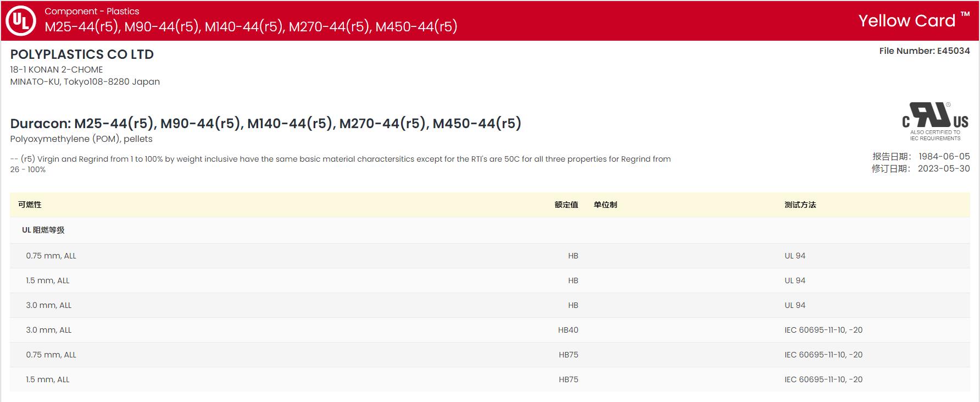Click the 可燃性 table header
The width and height of the screenshot is (980, 402).
click(30, 205)
